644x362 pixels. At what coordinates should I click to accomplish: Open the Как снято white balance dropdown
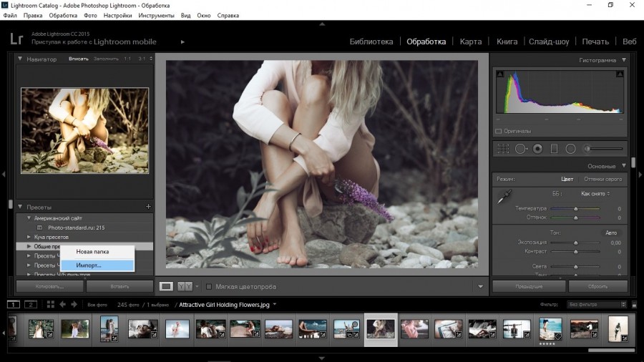point(595,193)
